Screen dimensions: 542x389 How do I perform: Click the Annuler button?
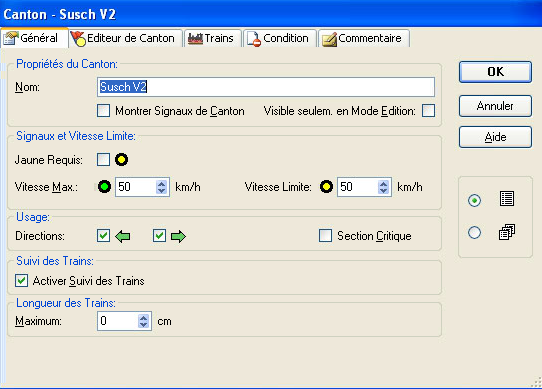(x=495, y=106)
